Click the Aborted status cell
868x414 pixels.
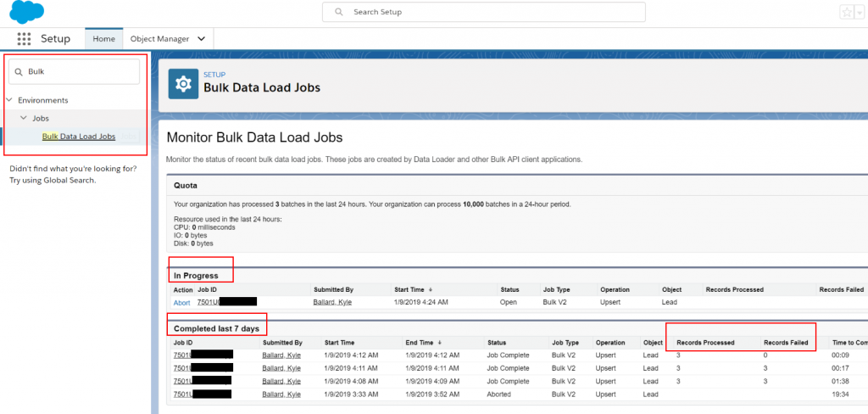click(x=500, y=394)
